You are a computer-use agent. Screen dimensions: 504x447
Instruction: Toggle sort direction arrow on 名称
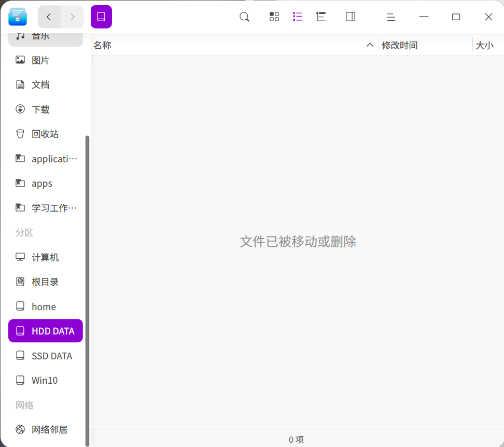(x=370, y=45)
